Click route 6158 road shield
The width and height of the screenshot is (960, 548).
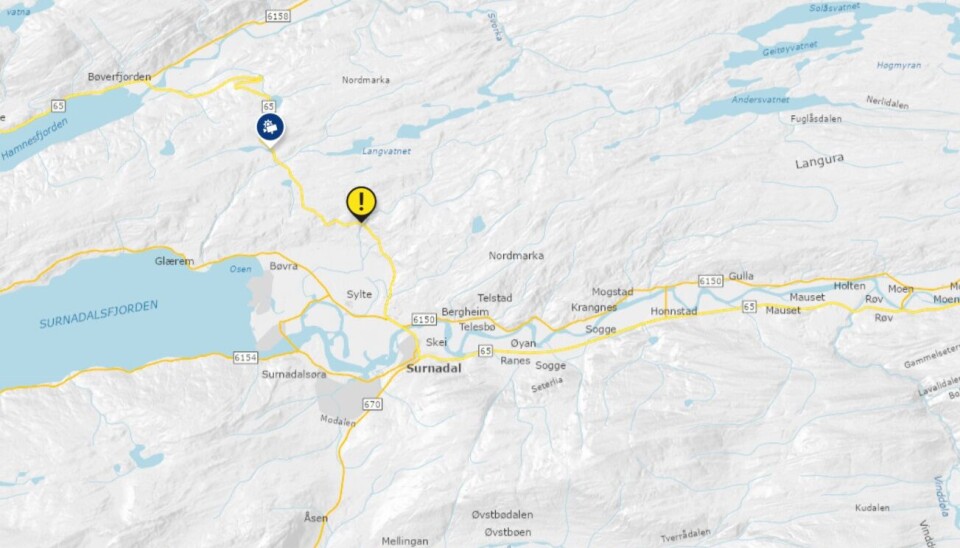(277, 16)
